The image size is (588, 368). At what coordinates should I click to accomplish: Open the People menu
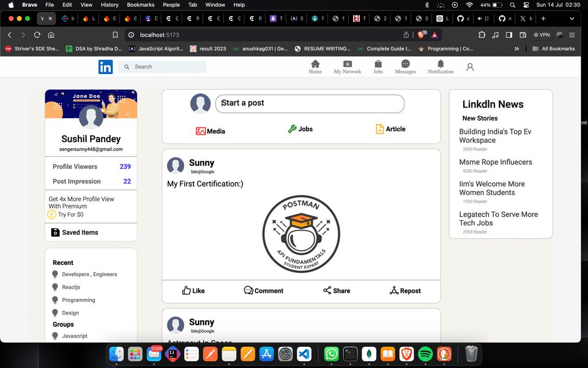pyautogui.click(x=171, y=4)
